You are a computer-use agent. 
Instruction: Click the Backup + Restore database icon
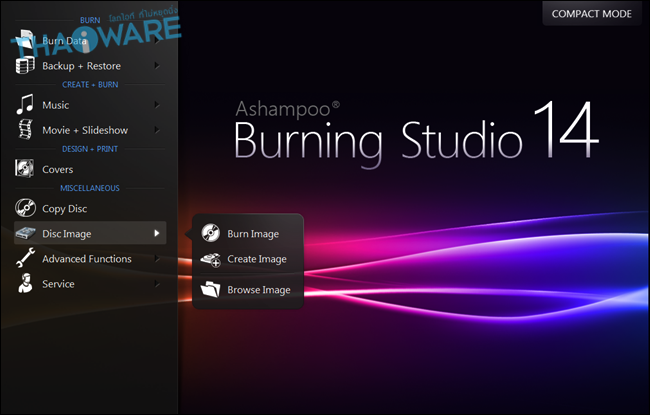(x=24, y=66)
